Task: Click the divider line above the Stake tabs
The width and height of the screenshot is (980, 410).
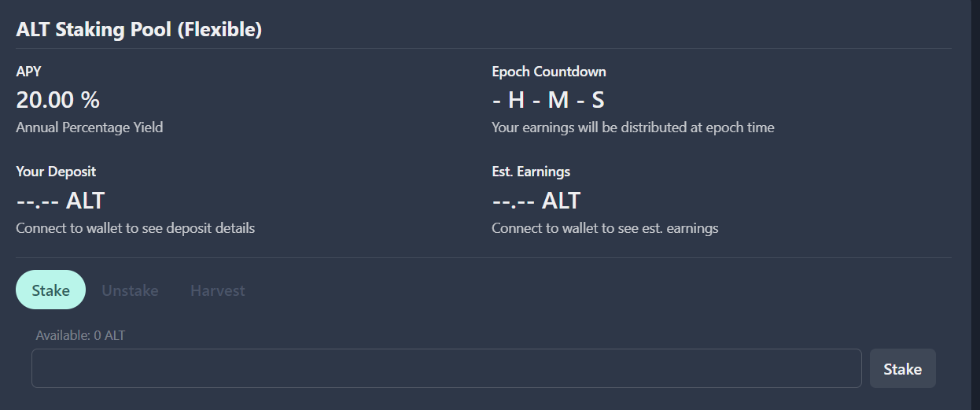Action: pyautogui.click(x=484, y=257)
